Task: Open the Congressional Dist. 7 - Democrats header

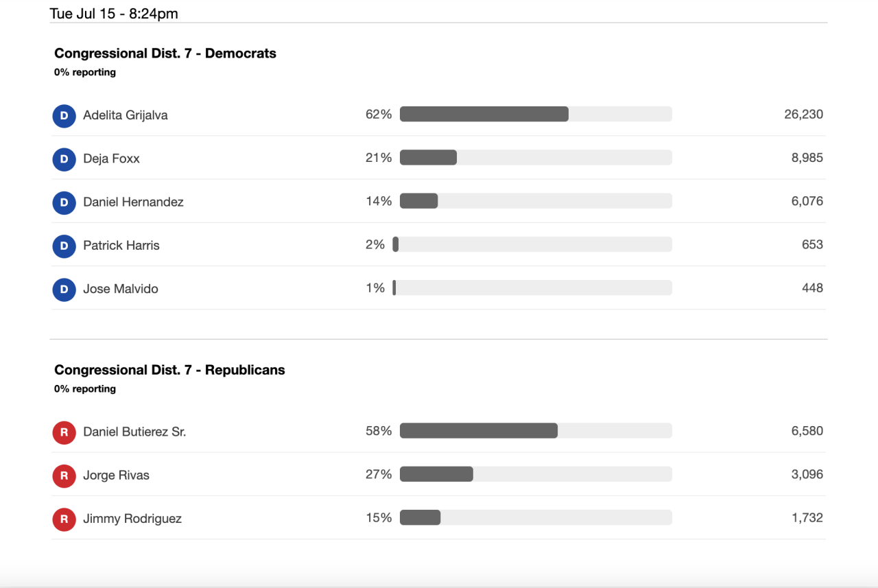Action: (x=165, y=53)
